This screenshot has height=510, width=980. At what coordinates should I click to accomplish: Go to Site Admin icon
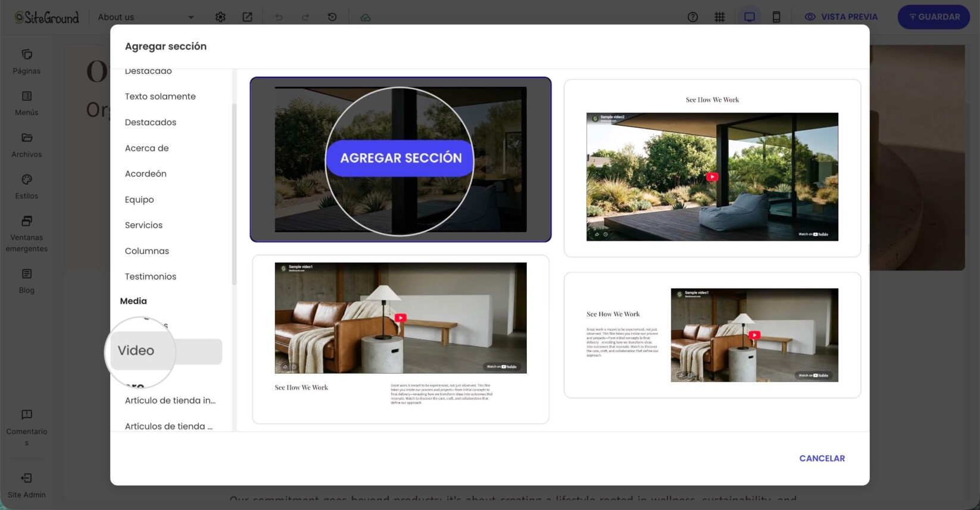[27, 478]
